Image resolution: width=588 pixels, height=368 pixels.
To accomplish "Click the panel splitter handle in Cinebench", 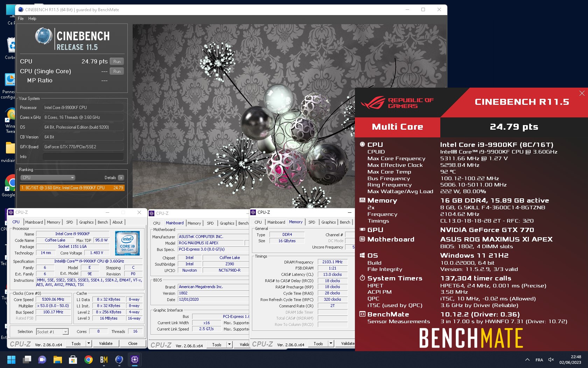I will click(131, 143).
